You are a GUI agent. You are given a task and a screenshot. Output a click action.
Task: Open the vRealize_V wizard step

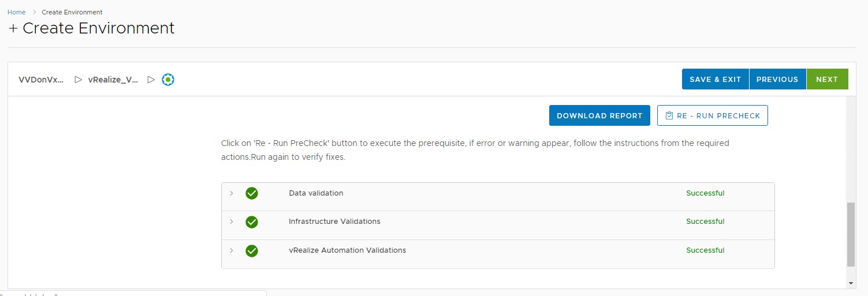coord(113,80)
